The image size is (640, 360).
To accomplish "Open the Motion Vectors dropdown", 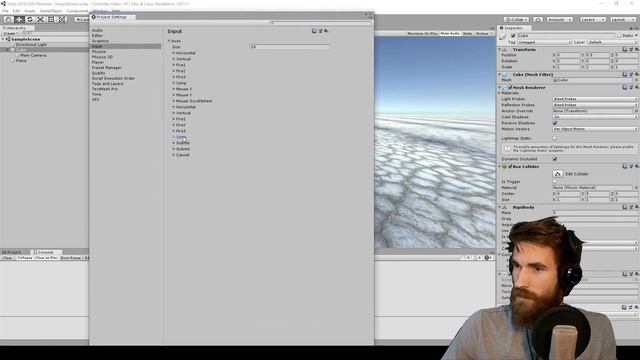I will (595, 129).
